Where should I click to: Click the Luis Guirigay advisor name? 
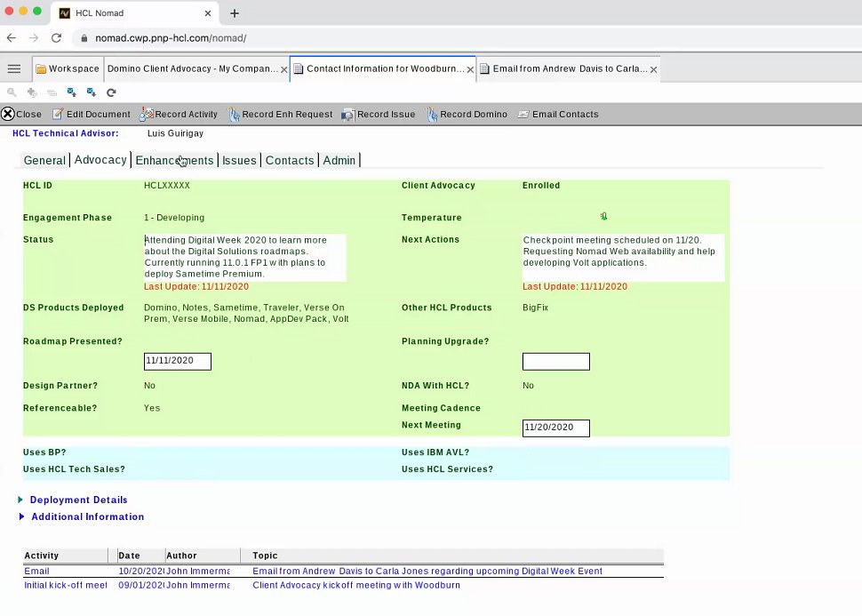click(175, 133)
